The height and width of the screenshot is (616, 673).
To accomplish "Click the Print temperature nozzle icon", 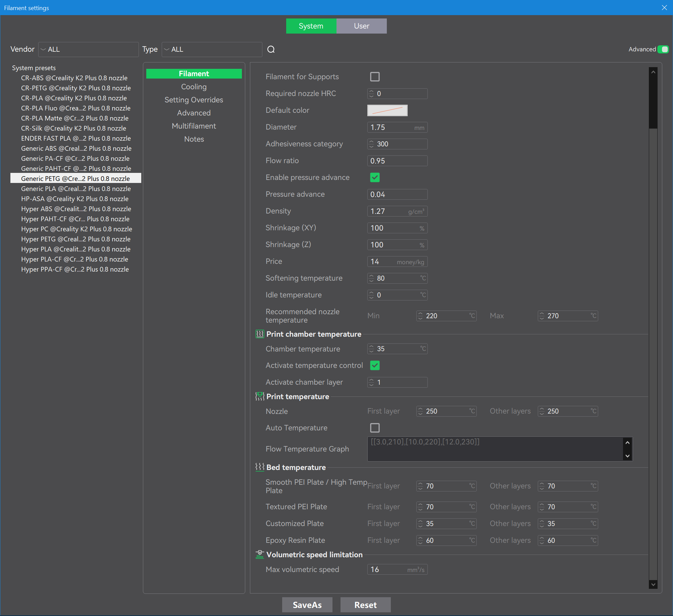I will click(x=260, y=396).
